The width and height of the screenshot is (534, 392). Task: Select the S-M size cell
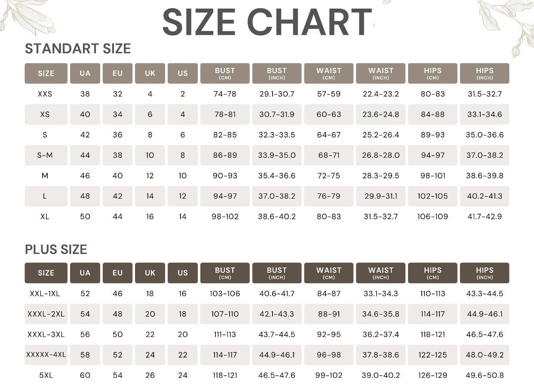coord(46,155)
